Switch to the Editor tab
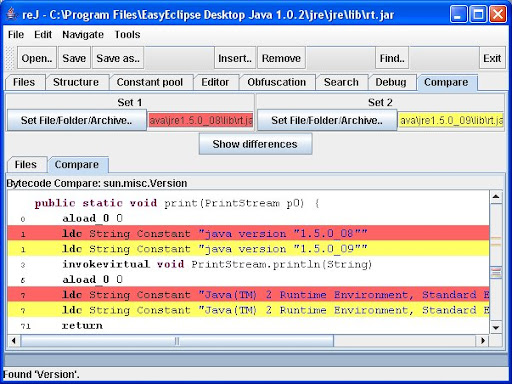The image size is (512, 384). pos(215,82)
